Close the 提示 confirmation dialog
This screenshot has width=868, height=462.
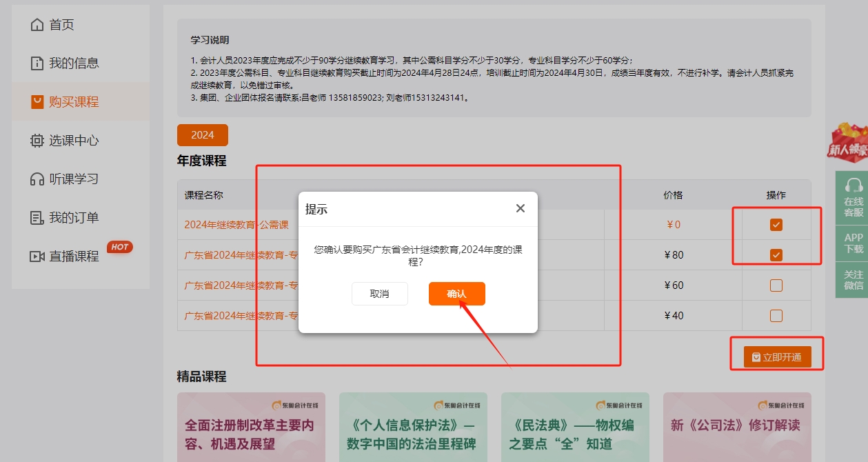[520, 208]
